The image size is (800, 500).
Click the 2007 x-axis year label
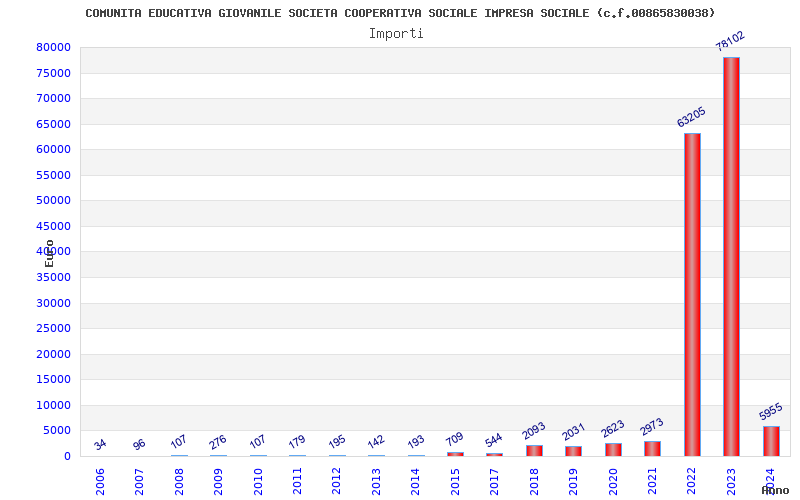[x=139, y=481]
